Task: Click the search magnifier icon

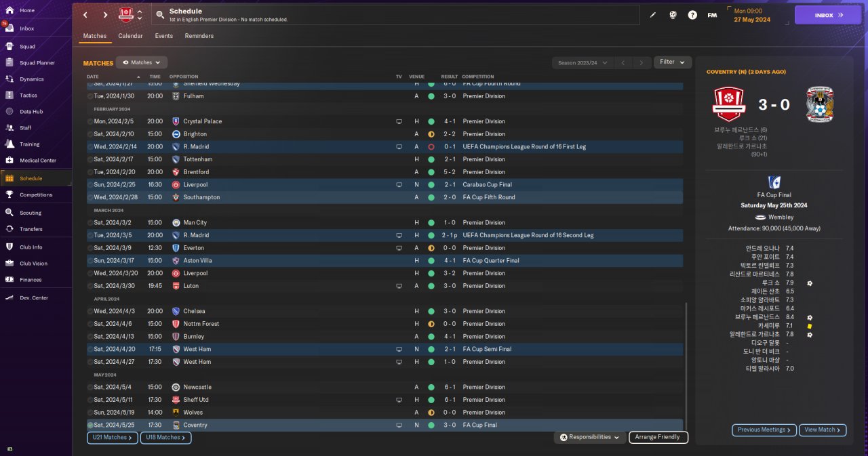Action: click(159, 15)
